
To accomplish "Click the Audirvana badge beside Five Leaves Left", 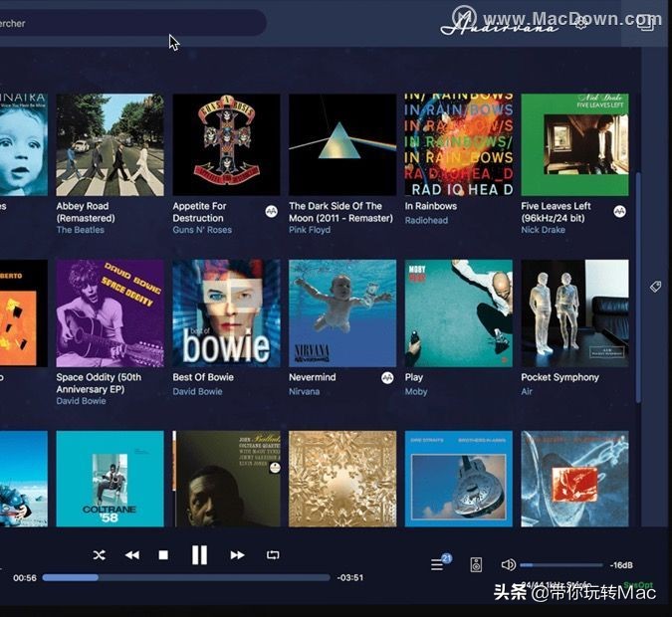I will click(619, 211).
